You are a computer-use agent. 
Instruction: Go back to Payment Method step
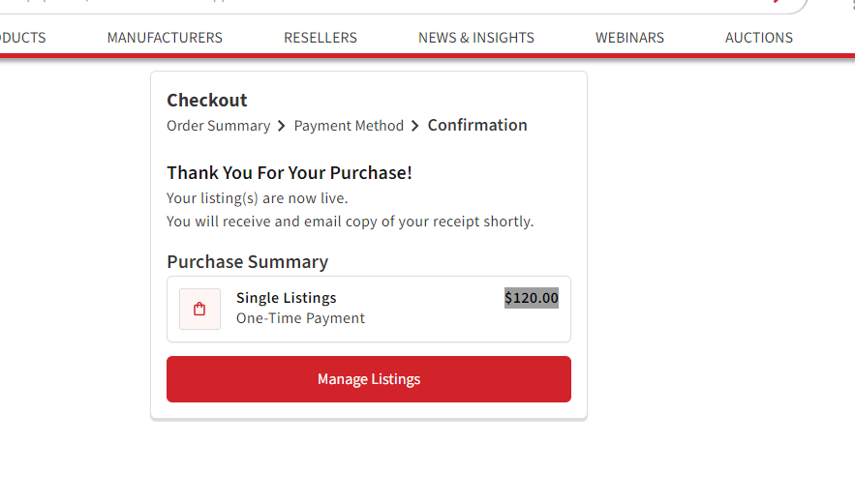click(349, 126)
